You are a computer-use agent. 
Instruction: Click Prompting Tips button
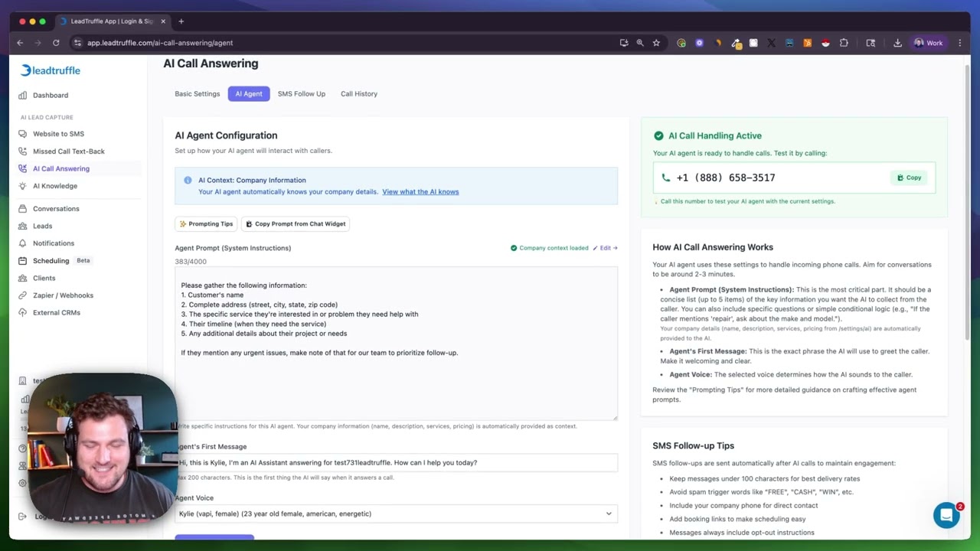206,224
